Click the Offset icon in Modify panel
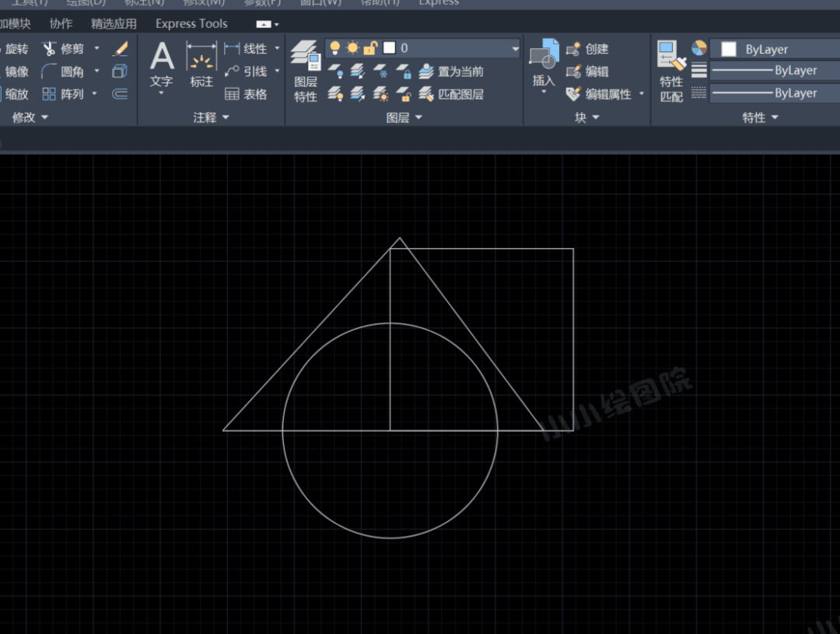The image size is (840, 634). tap(120, 94)
